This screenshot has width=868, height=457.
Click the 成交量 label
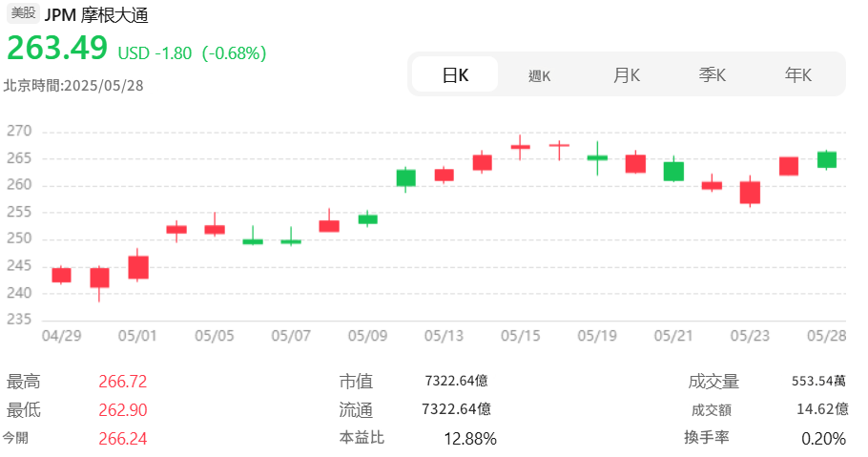click(713, 382)
